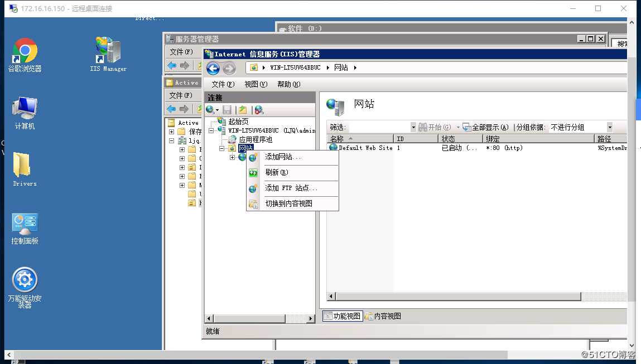Open the 分组依据 不进行分组 combo box
Viewport: 641px width, 364px height.
tap(581, 128)
